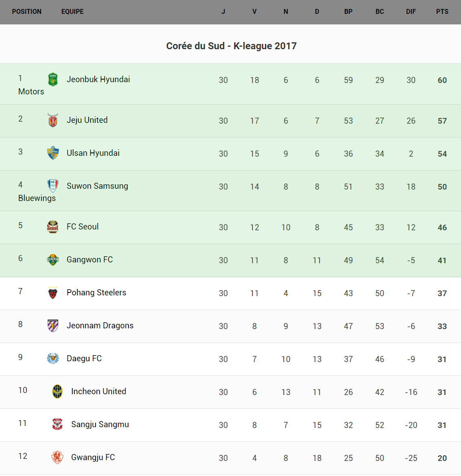Click the PTS column header
This screenshot has width=461, height=476.
[442, 12]
